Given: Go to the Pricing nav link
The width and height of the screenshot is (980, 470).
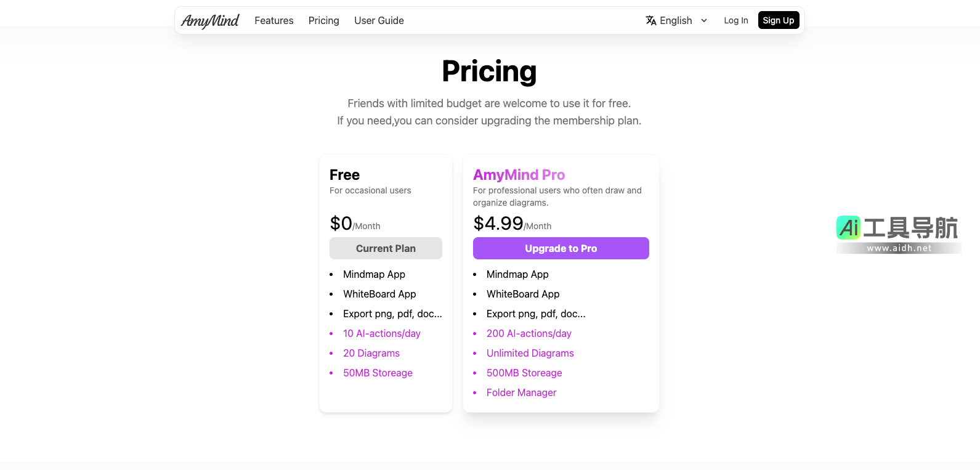Looking at the screenshot, I should click(x=324, y=20).
